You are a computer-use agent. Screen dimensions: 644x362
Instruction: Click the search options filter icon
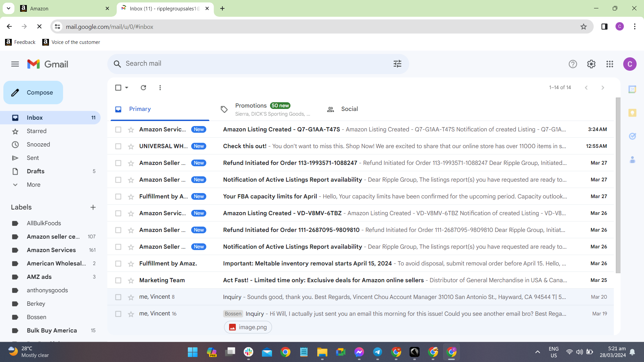tap(397, 64)
